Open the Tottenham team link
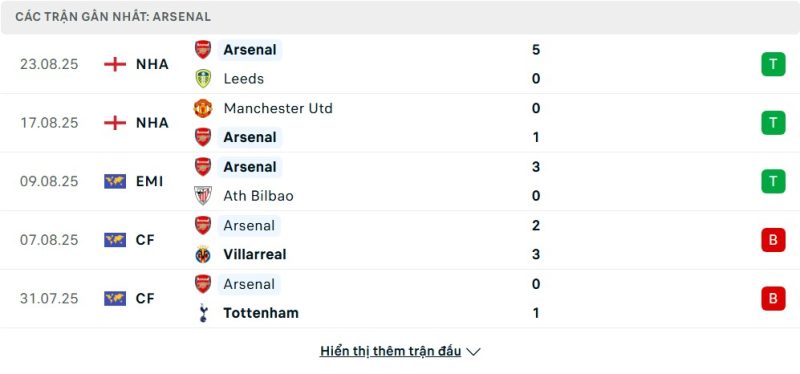The image size is (800, 374). pyautogui.click(x=261, y=313)
